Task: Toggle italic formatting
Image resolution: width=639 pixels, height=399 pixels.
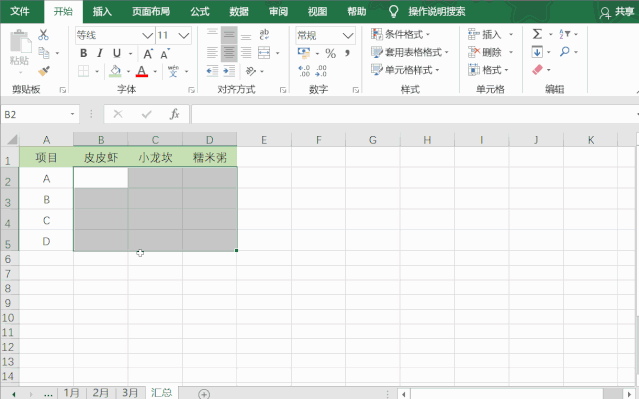Action: (x=100, y=53)
